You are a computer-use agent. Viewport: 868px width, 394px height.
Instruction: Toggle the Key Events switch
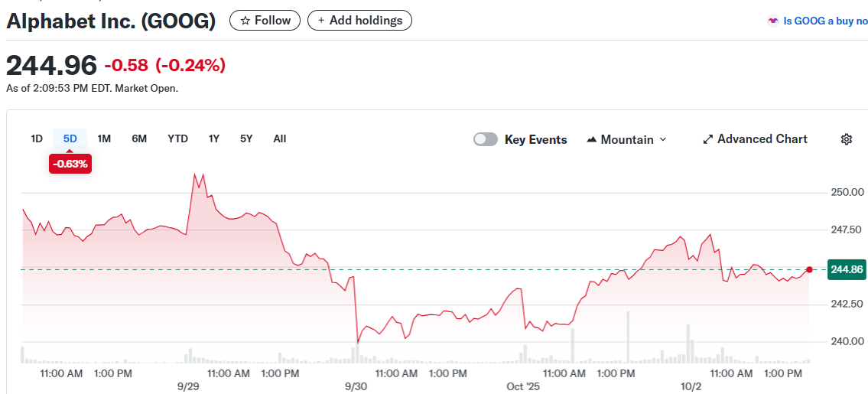click(x=486, y=139)
